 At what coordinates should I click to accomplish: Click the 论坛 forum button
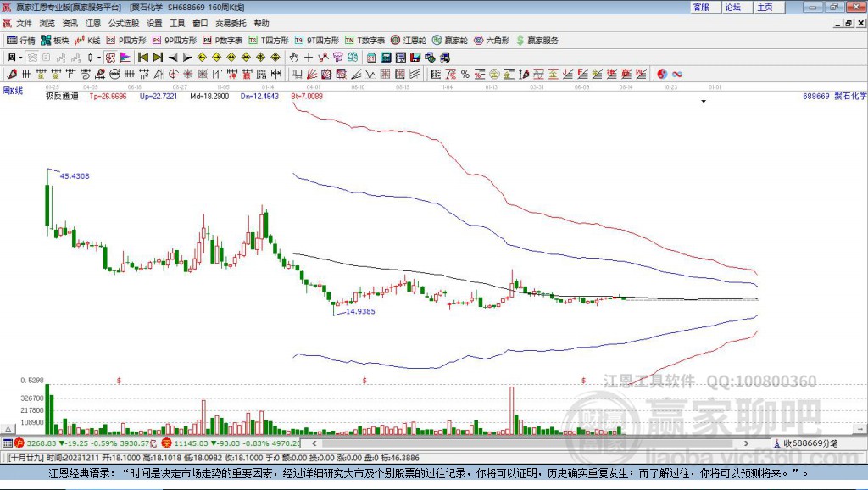[737, 7]
